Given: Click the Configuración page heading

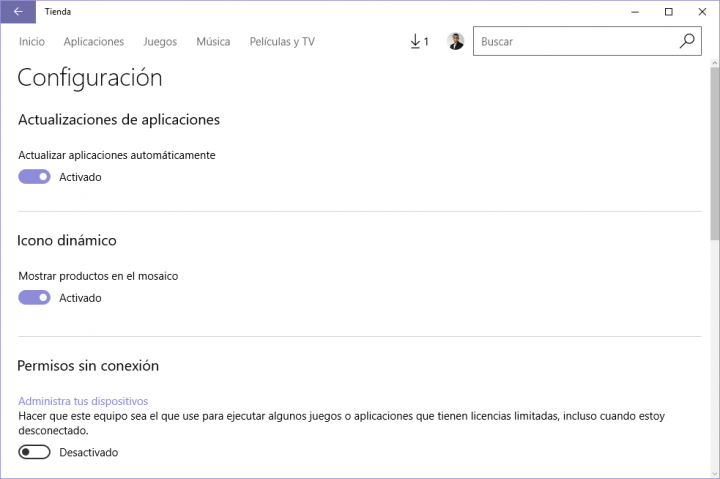Looking at the screenshot, I should click(90, 78).
